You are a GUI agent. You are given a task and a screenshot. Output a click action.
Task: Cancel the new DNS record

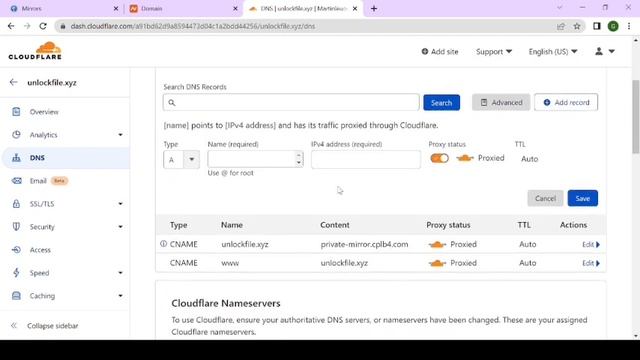(545, 198)
